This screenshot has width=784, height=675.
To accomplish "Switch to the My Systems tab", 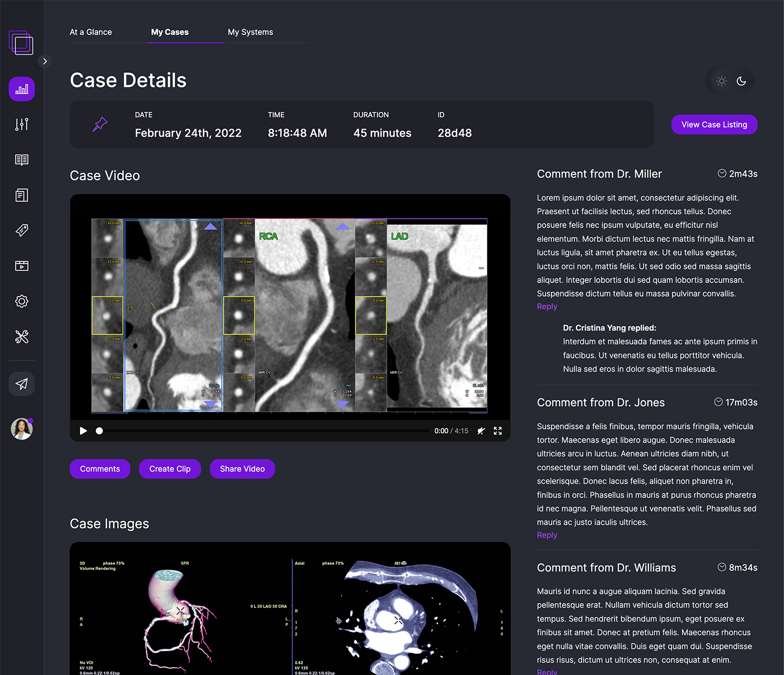I will [250, 32].
